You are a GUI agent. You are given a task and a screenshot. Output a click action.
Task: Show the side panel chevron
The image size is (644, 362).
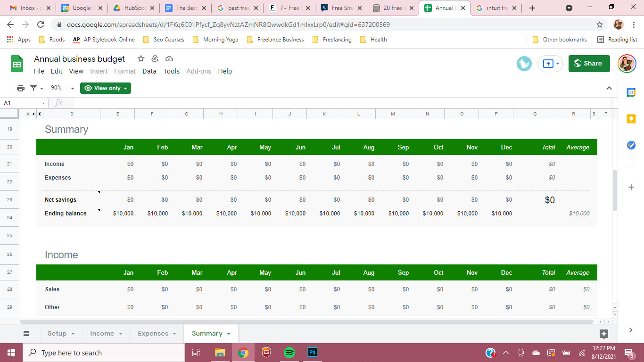coord(631,330)
